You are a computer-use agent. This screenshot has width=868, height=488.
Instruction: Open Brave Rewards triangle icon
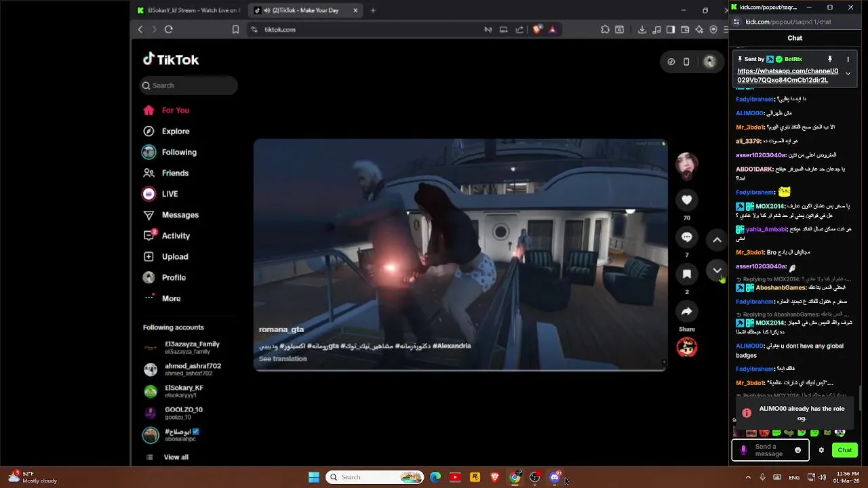click(553, 29)
